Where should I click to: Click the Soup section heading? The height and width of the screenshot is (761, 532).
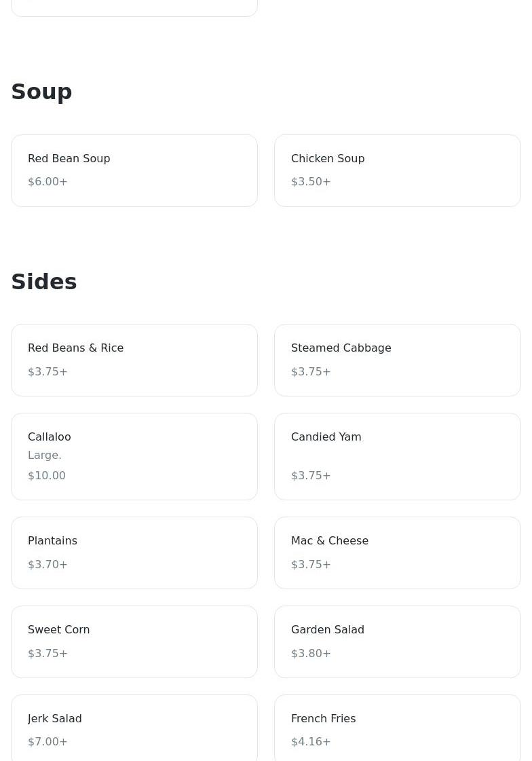pos(42,92)
